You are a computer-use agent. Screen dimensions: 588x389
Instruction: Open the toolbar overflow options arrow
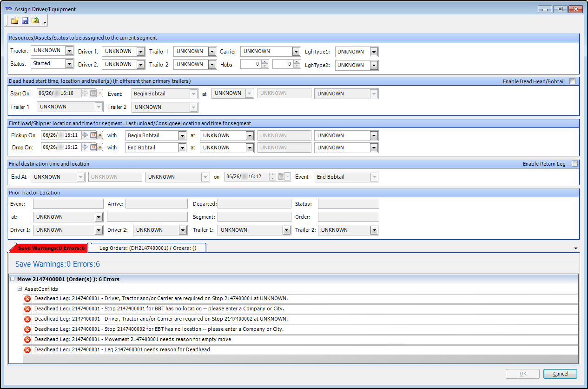[x=45, y=22]
